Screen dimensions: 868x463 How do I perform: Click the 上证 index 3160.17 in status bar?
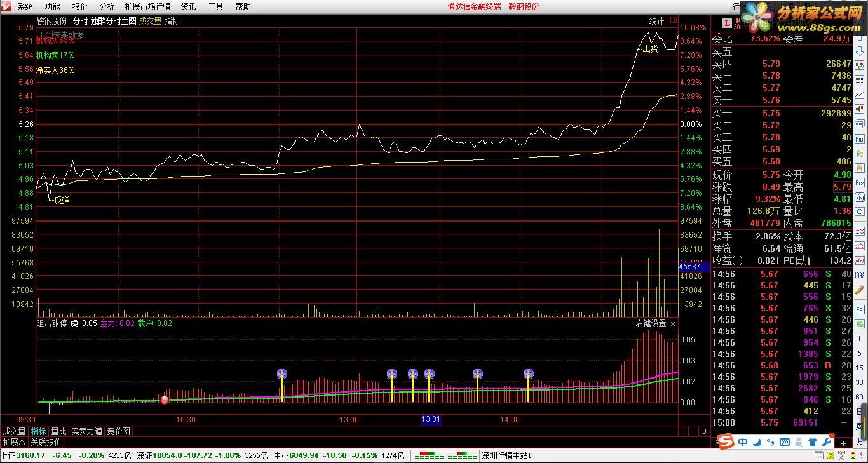(23, 455)
